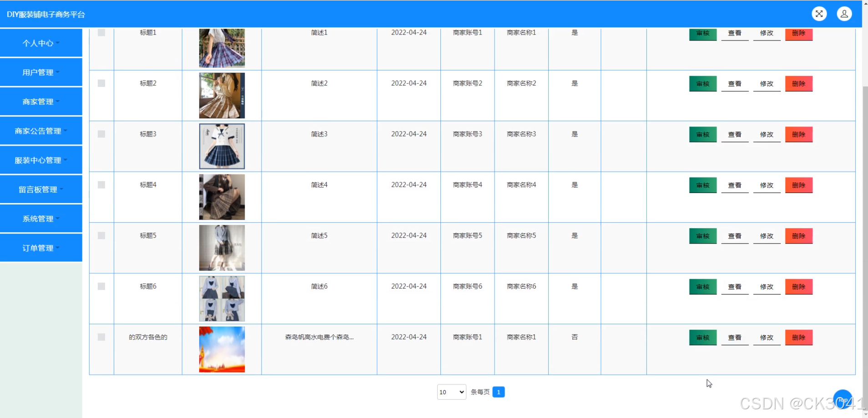Click 删除 in the 标题4 row
Screen dimensions: 868x418
[x=799, y=185]
